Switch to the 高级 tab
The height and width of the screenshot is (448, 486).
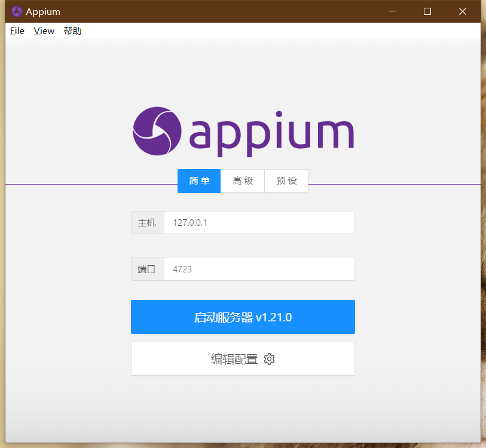coord(243,181)
